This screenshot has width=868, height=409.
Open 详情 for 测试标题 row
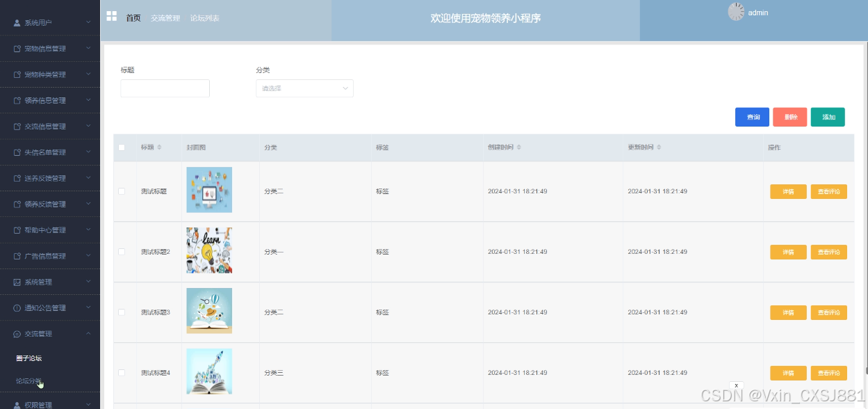point(788,191)
